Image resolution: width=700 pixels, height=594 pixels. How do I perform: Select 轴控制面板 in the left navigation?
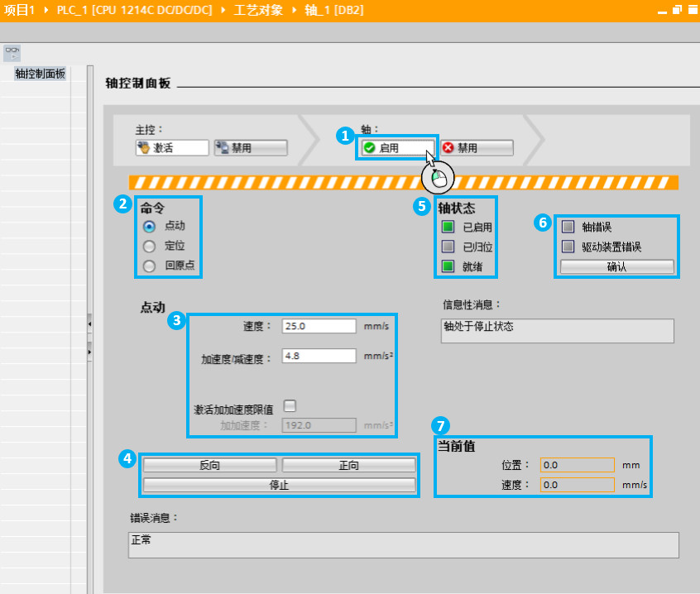(41, 74)
